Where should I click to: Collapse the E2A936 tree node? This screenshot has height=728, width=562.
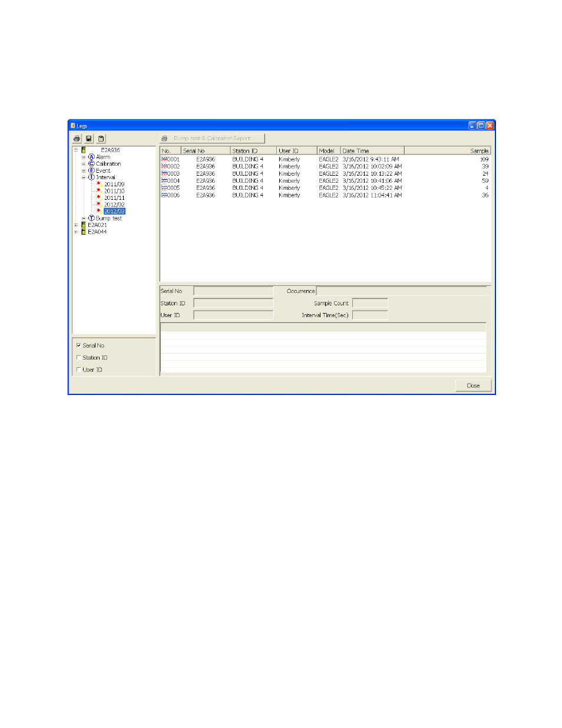pyautogui.click(x=76, y=150)
